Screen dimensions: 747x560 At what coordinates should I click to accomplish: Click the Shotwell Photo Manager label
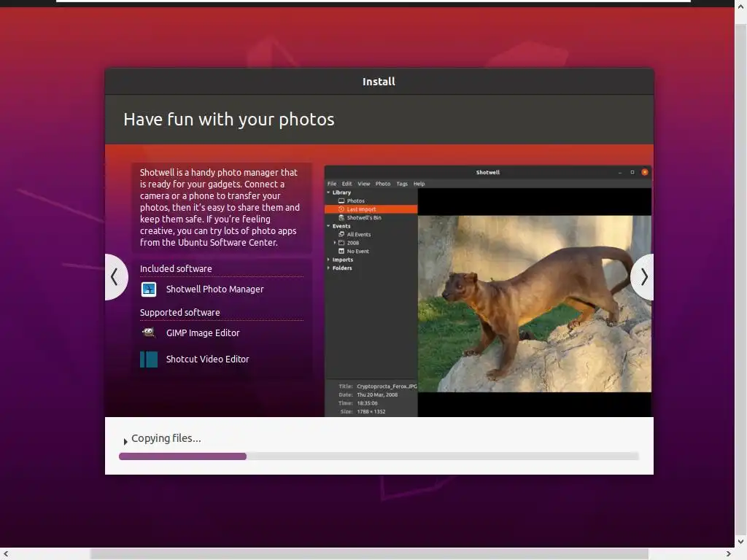tap(215, 289)
